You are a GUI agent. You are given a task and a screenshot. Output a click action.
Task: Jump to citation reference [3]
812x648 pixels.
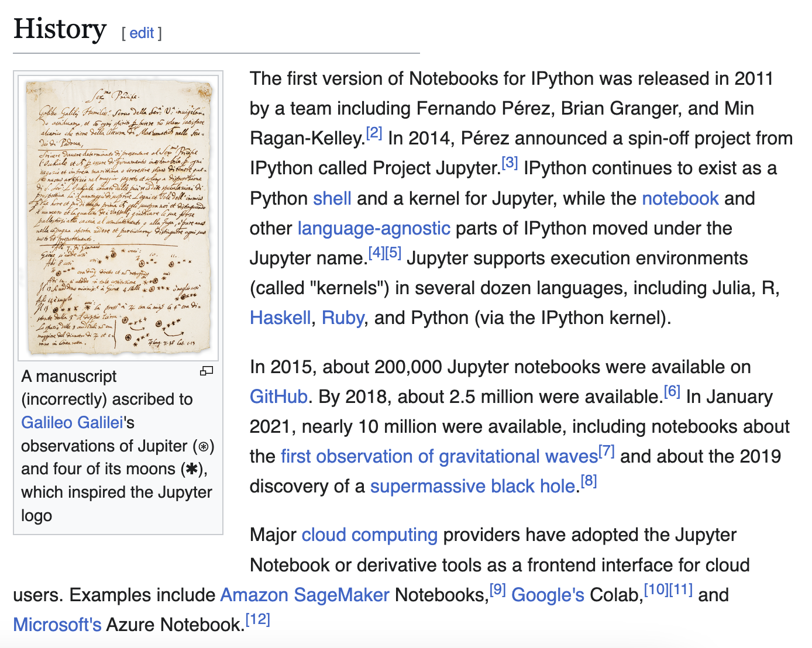510,163
